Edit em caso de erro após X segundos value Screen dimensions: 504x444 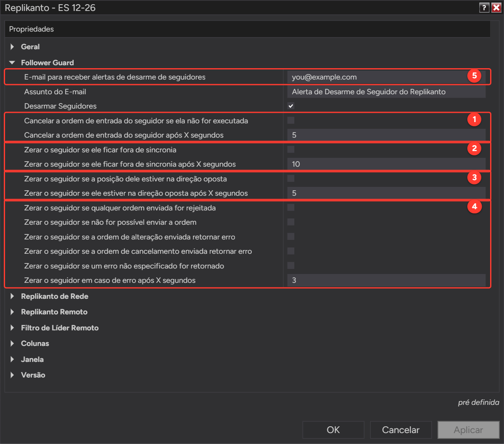click(x=386, y=280)
